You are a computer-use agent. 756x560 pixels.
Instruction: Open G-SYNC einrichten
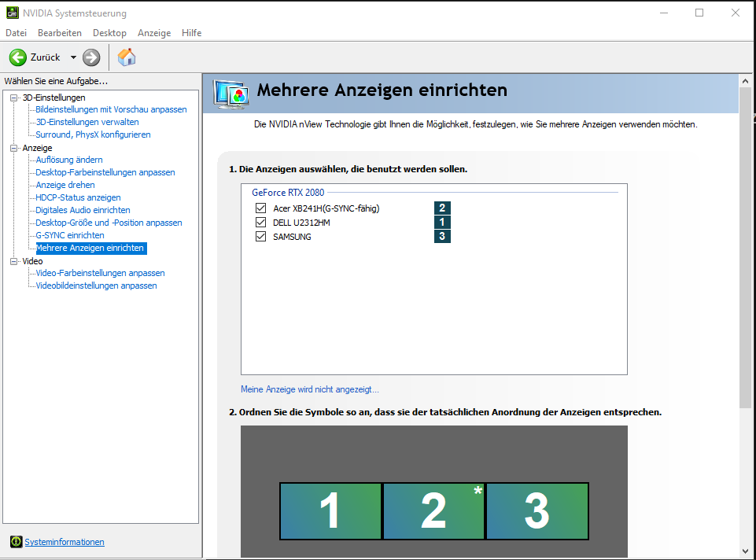coord(70,235)
